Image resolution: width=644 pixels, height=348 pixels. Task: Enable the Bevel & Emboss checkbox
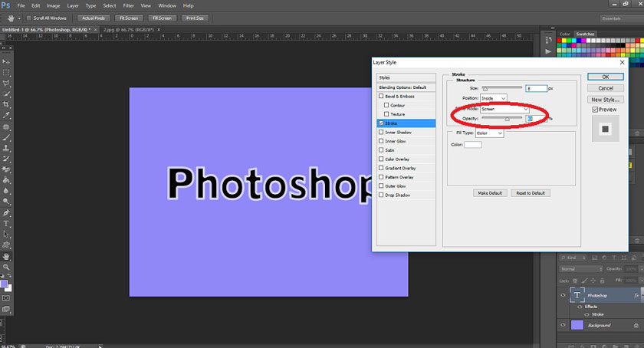381,96
